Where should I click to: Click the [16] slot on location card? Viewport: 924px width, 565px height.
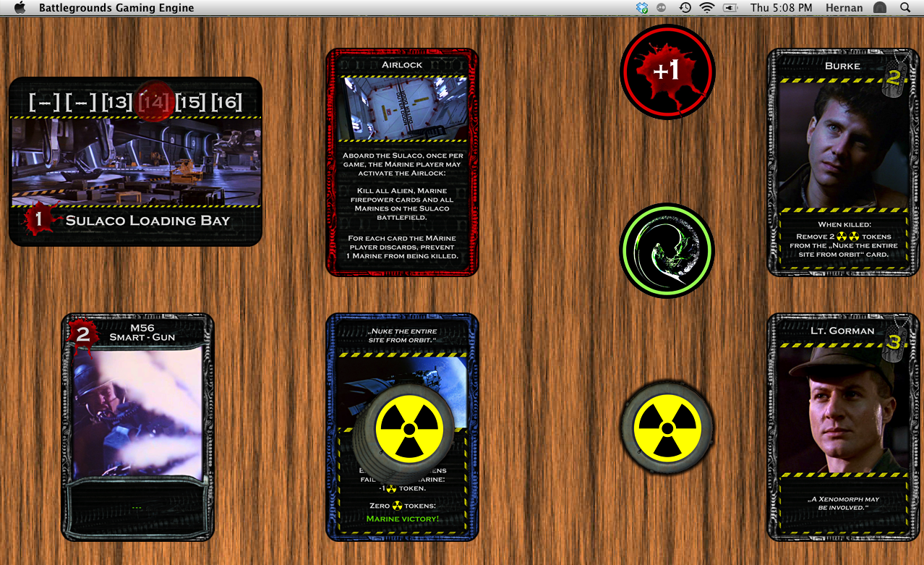(x=226, y=102)
